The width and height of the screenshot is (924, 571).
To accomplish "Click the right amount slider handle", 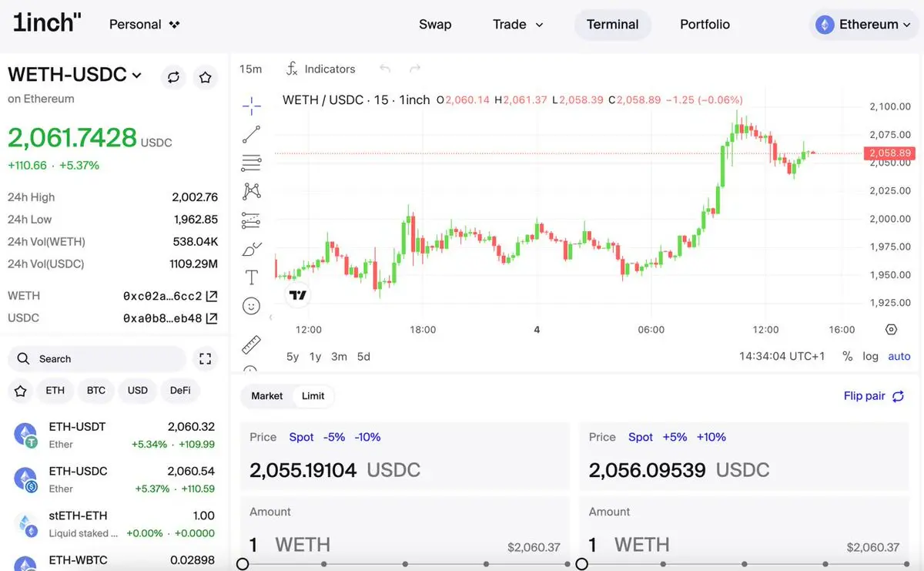I will 581,564.
